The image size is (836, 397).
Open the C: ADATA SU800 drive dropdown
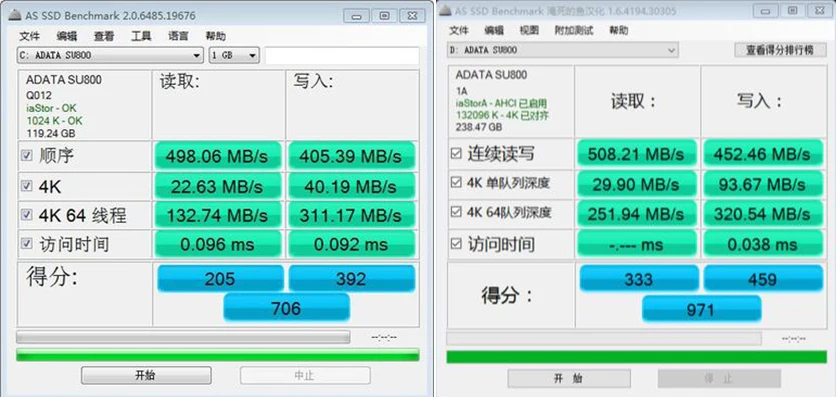(x=110, y=55)
